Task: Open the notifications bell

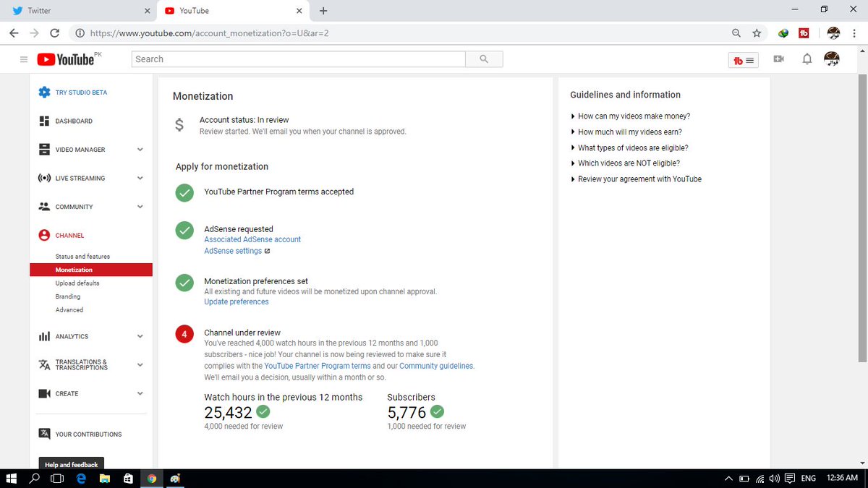Action: click(807, 59)
